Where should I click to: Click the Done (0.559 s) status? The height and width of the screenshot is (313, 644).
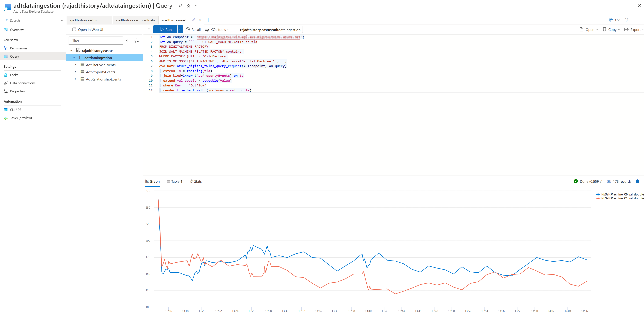pos(588,181)
